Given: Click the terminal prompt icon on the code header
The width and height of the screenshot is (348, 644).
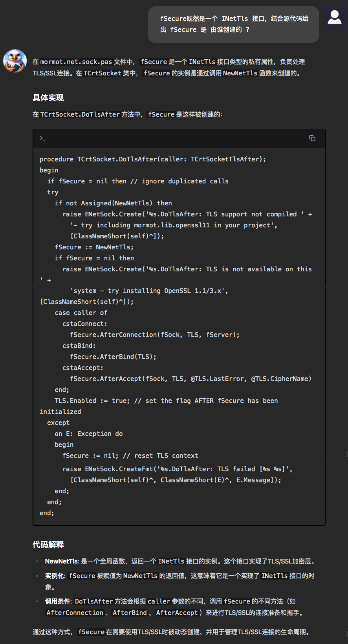Looking at the screenshot, I should 43,138.
